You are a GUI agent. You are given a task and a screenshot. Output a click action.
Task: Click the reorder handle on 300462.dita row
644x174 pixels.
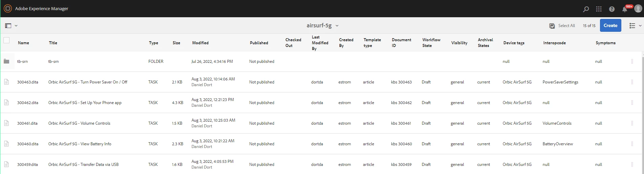coord(632,103)
